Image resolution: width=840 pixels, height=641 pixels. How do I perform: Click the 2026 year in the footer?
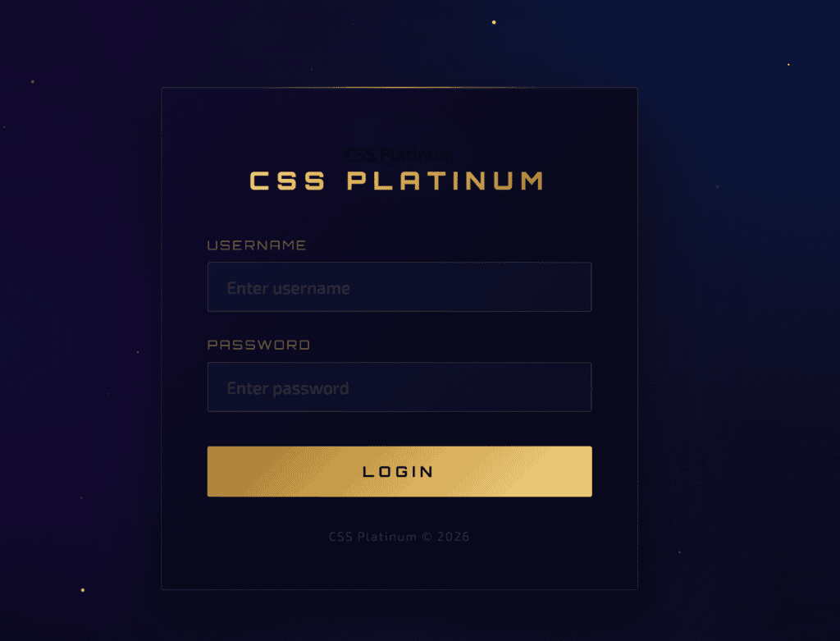coord(453,537)
